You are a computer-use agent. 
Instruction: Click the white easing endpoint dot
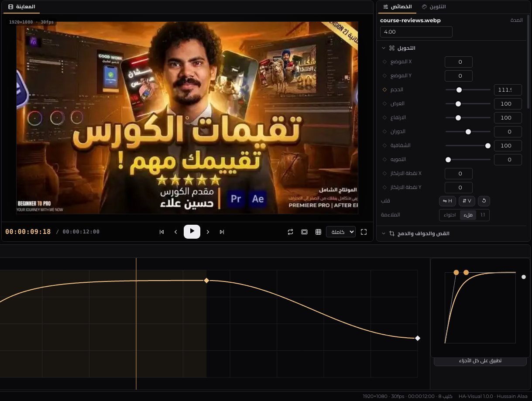[x=524, y=277]
